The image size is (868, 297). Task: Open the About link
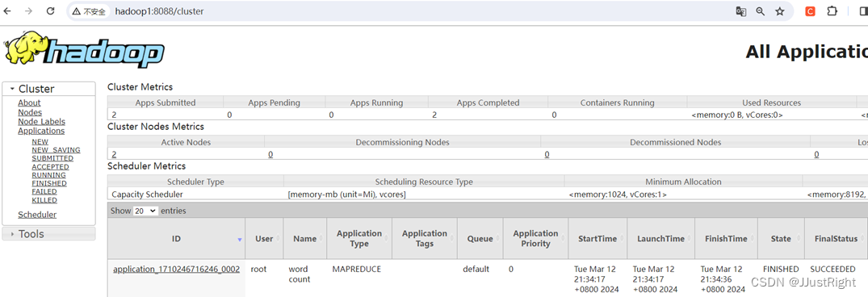pyautogui.click(x=29, y=102)
